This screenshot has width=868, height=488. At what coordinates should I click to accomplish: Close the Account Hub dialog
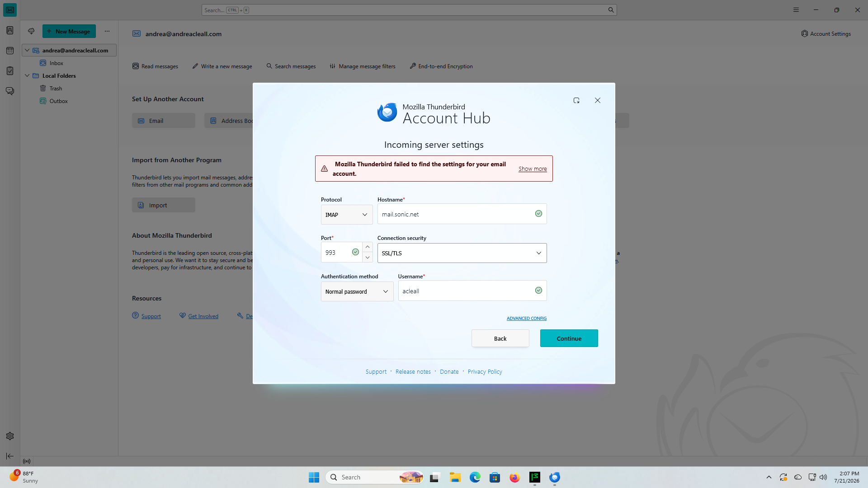pos(598,100)
